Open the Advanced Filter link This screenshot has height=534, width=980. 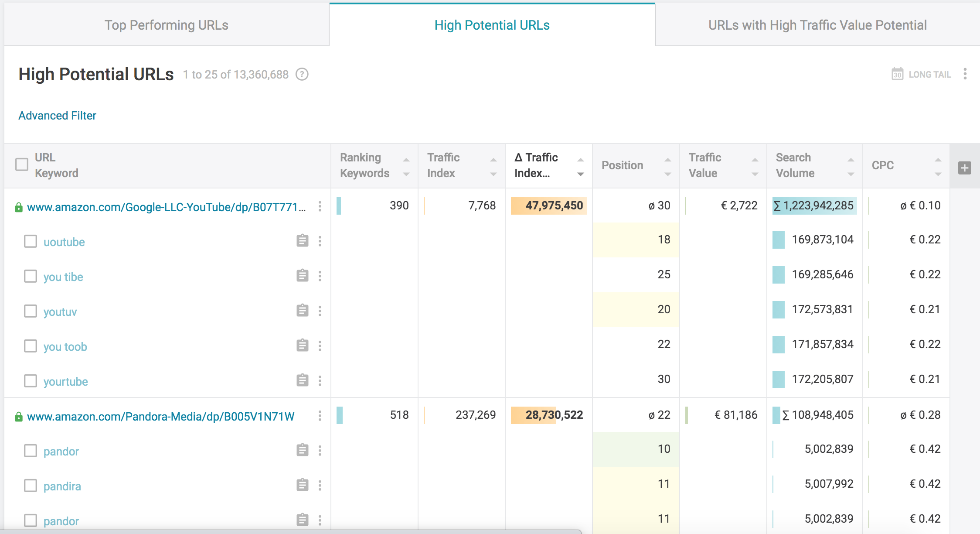[x=57, y=116]
